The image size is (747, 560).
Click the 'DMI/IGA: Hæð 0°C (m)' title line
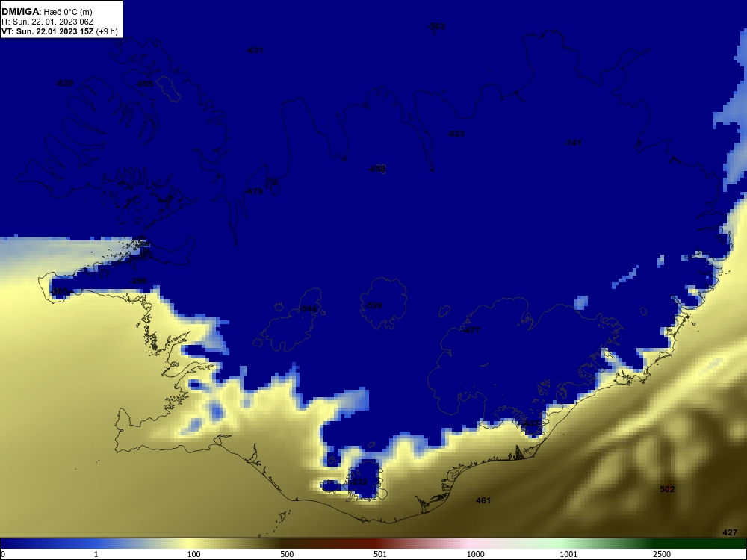tap(46, 12)
